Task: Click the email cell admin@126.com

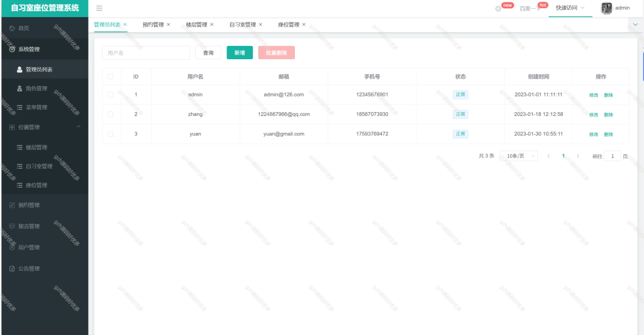Action: pyautogui.click(x=284, y=94)
